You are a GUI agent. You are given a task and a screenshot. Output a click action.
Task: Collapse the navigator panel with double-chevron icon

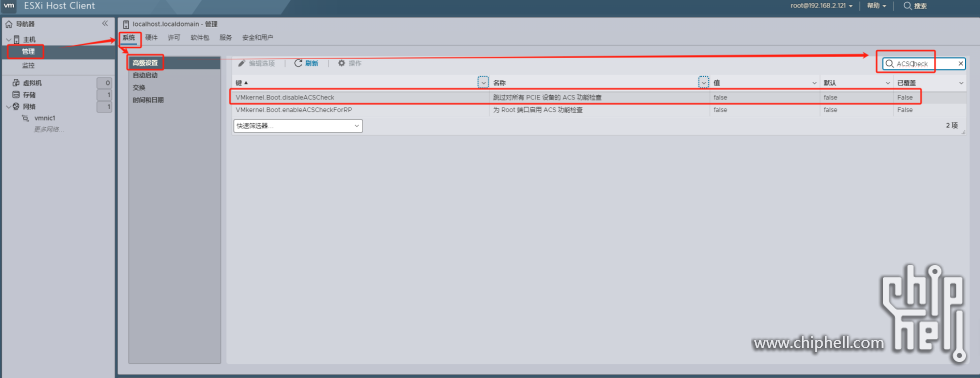[105, 24]
